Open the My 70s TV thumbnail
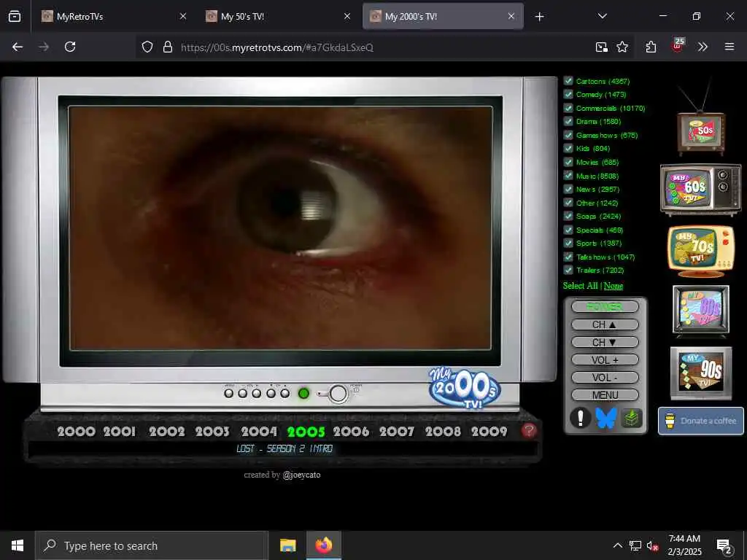The image size is (747, 560). point(701,251)
